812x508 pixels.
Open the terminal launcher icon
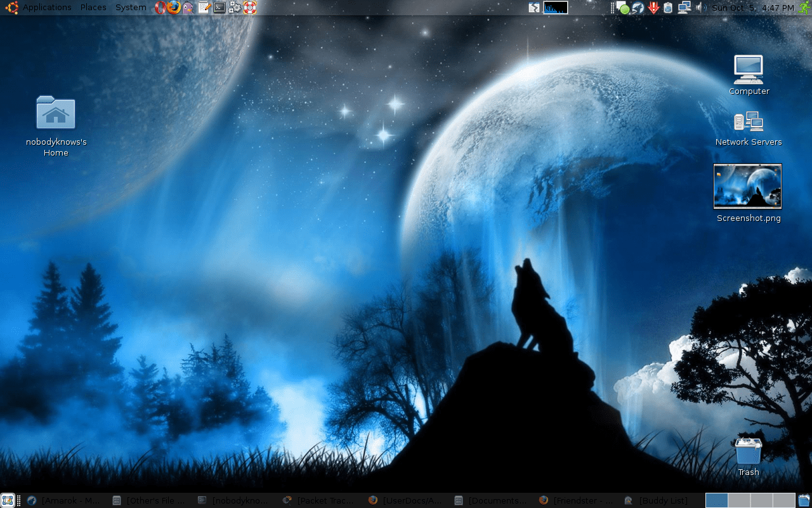click(219, 8)
